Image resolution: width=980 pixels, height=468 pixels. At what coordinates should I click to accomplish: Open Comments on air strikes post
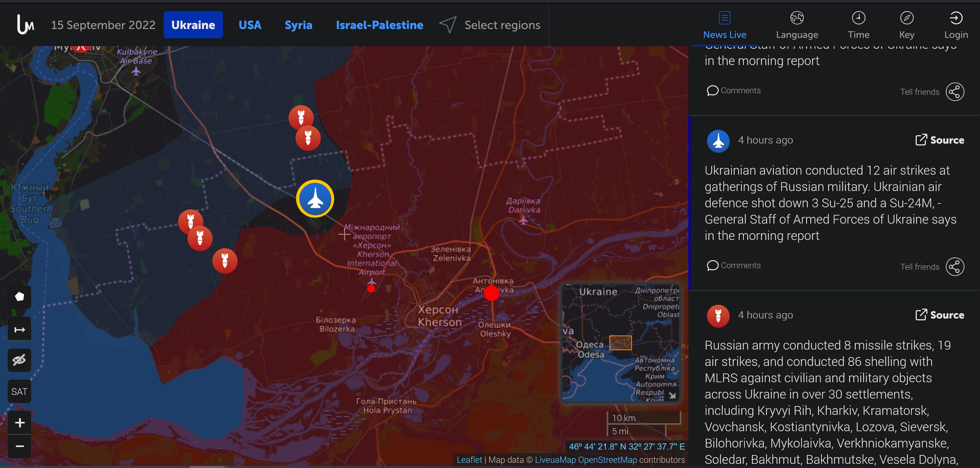733,265
